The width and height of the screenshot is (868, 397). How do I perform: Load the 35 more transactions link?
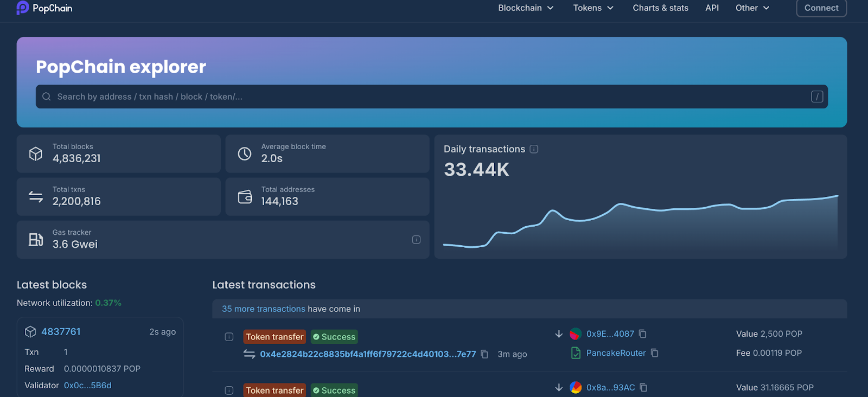[263, 309]
